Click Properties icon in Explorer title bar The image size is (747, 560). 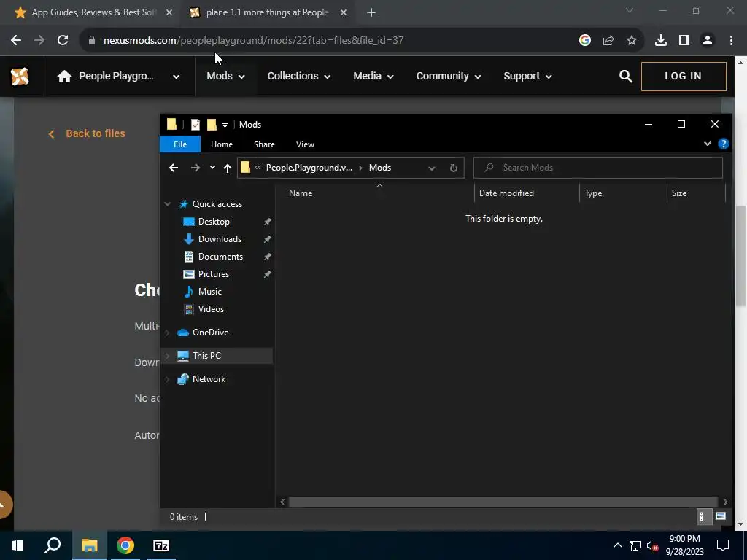(x=196, y=124)
